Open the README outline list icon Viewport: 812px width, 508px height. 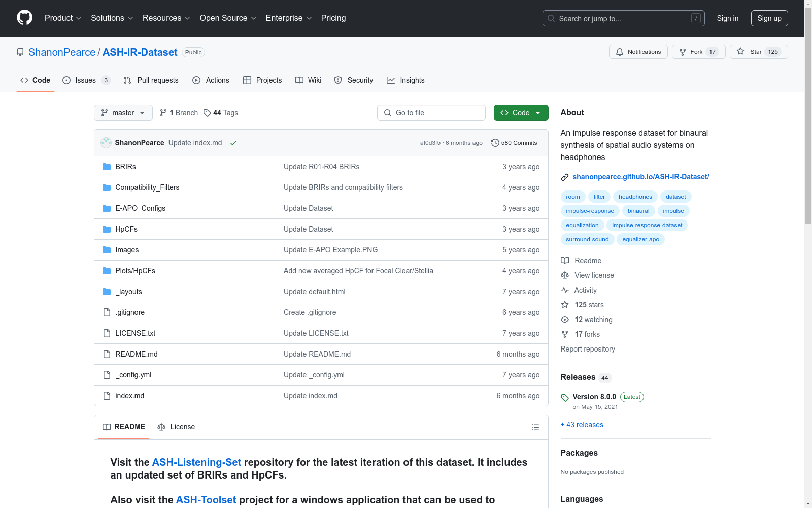tap(535, 427)
